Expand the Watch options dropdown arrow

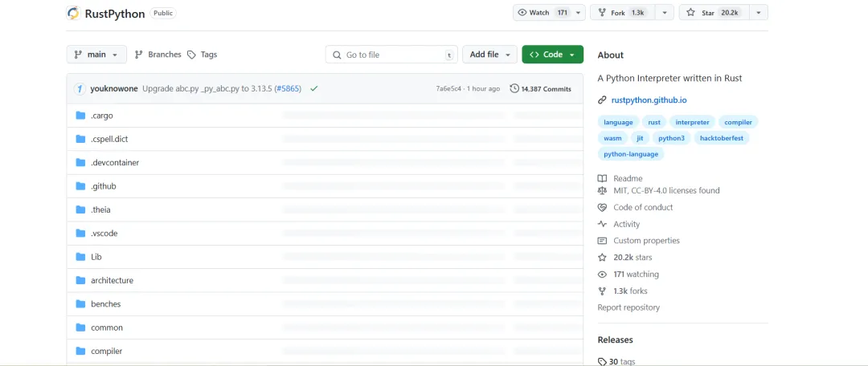578,13
